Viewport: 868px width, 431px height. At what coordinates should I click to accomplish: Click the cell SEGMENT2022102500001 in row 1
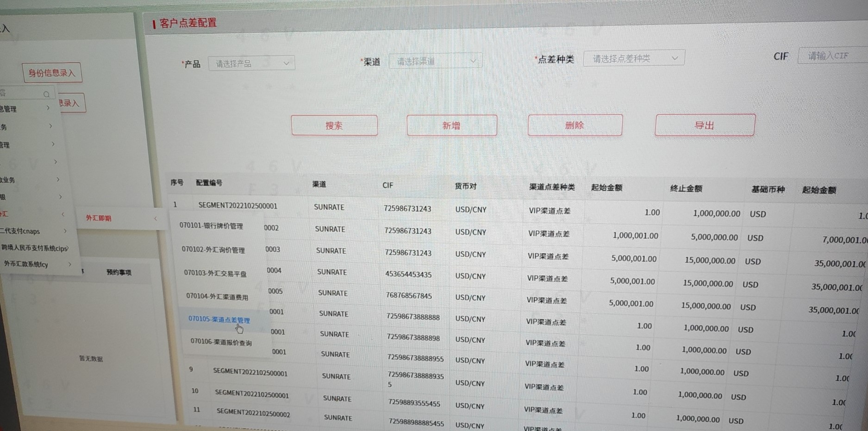pos(238,205)
